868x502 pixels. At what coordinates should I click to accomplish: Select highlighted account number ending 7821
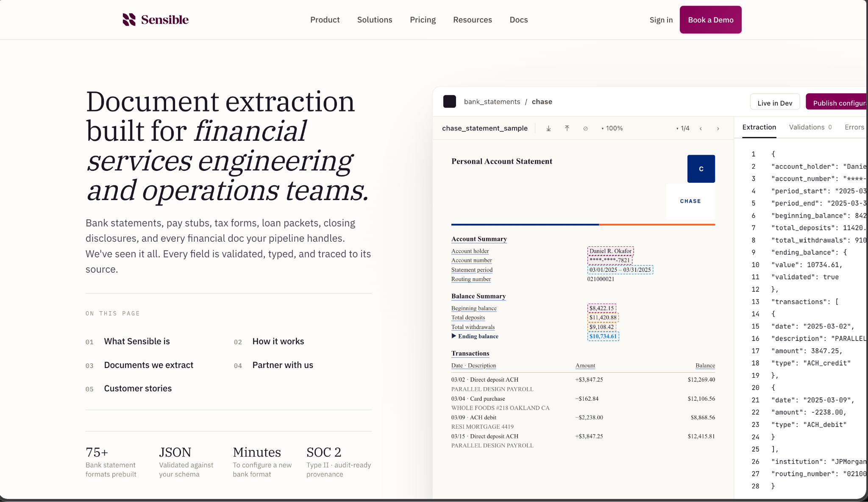[x=610, y=260]
